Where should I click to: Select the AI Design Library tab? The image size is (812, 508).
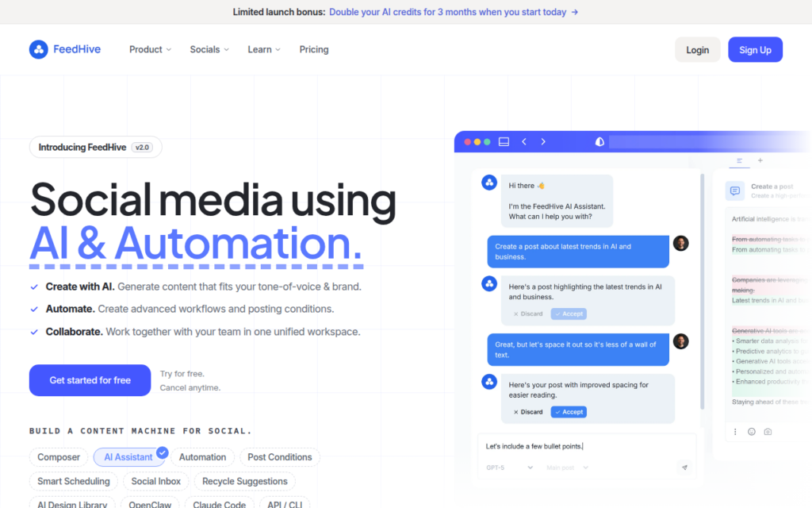click(x=72, y=504)
